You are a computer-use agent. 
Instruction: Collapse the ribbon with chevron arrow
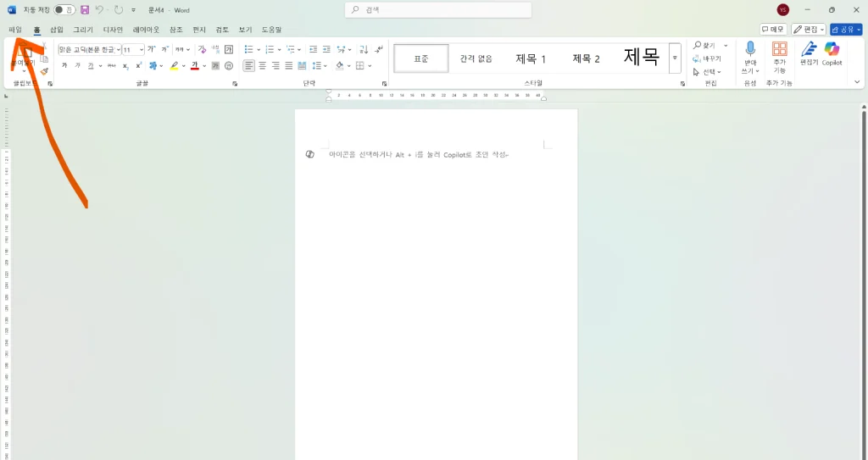pos(857,82)
